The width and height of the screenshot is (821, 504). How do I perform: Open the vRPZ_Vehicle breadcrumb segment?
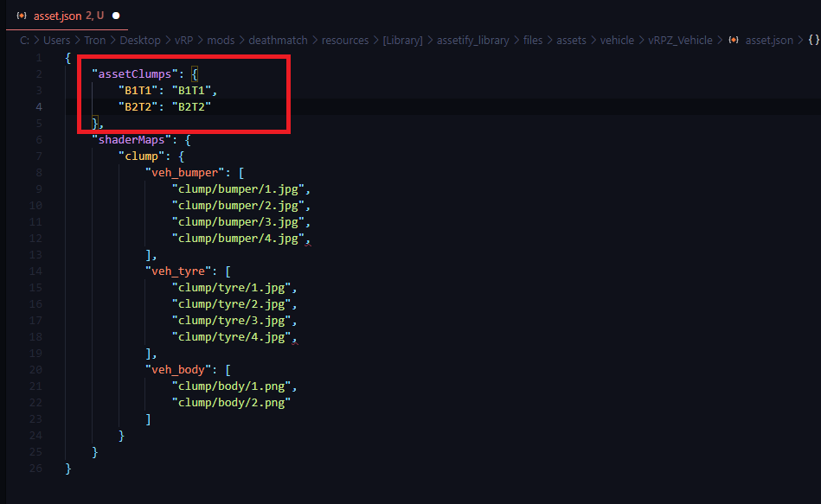tap(680, 41)
